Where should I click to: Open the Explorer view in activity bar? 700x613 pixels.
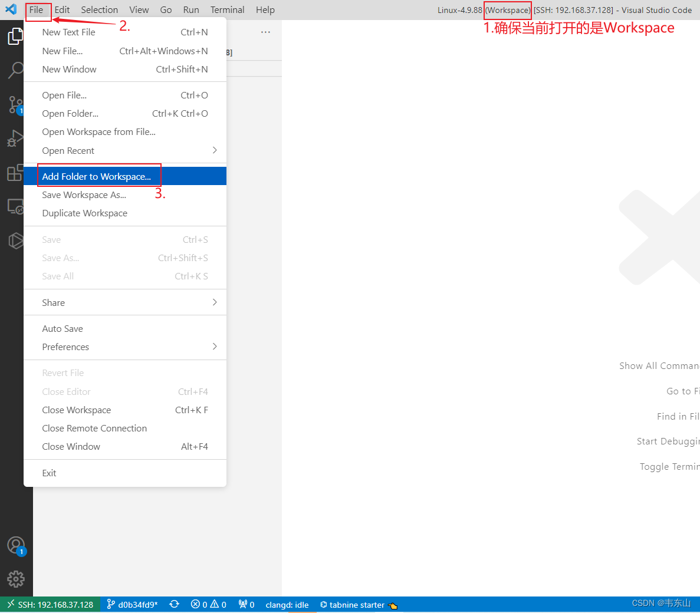15,36
